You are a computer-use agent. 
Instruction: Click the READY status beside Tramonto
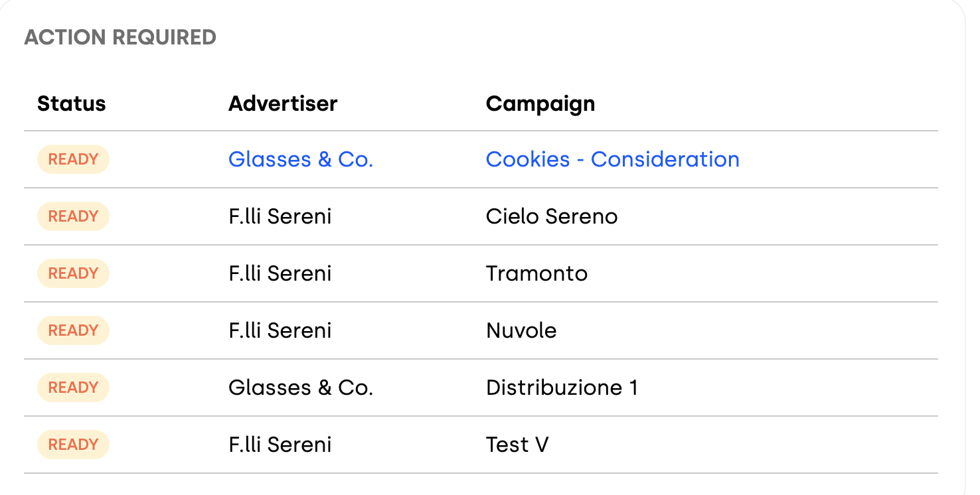[73, 273]
